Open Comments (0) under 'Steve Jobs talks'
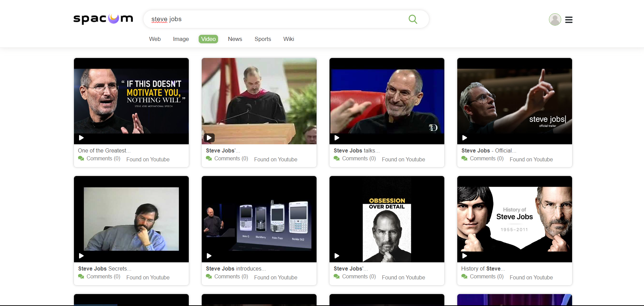644x306 pixels. [359, 158]
